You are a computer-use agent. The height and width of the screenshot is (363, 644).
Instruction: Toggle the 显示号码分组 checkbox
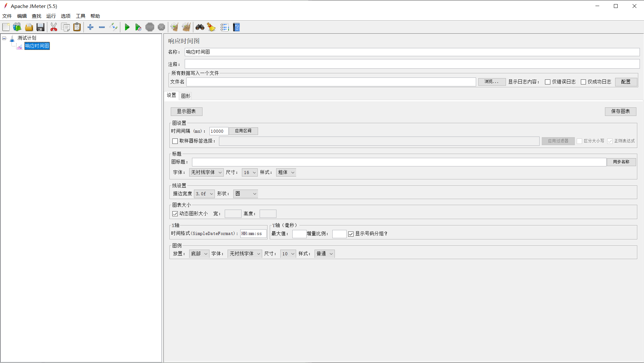(x=351, y=234)
